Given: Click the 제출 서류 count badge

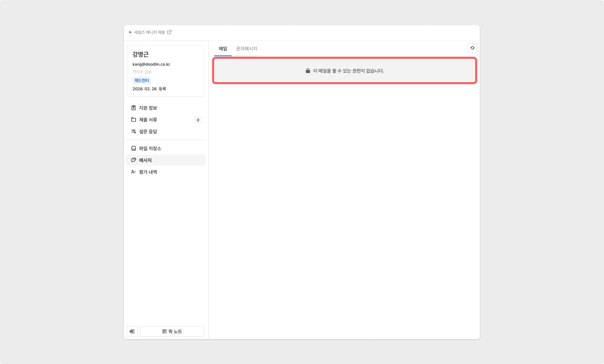Looking at the screenshot, I should pos(198,120).
